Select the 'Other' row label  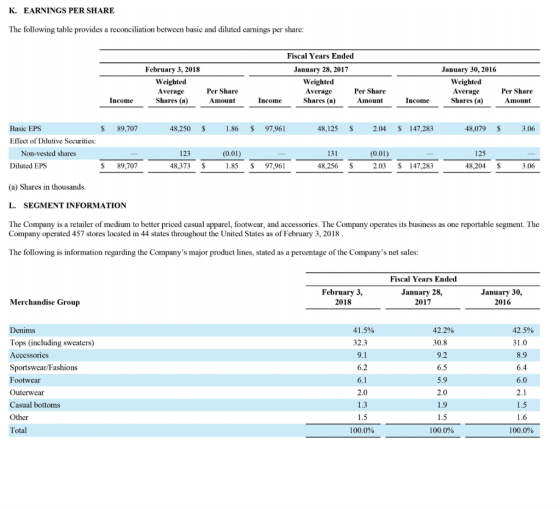coord(19,418)
